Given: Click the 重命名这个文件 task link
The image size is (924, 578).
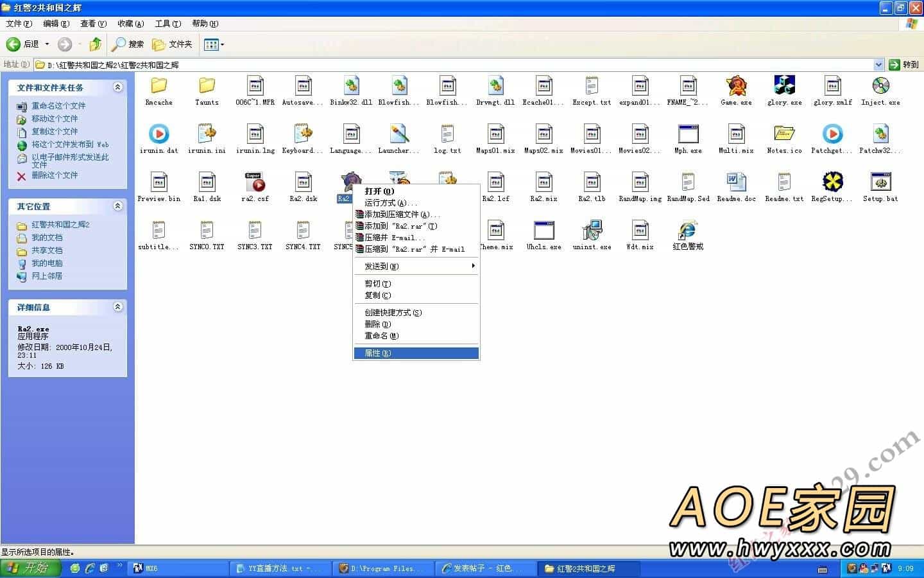Looking at the screenshot, I should (x=58, y=106).
